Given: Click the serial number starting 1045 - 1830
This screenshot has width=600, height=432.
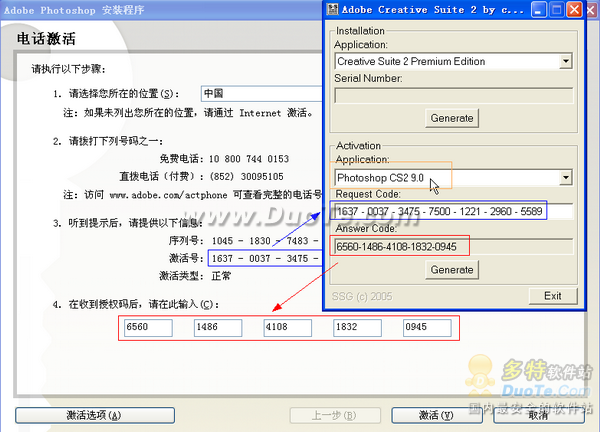Looking at the screenshot, I should click(266, 241).
